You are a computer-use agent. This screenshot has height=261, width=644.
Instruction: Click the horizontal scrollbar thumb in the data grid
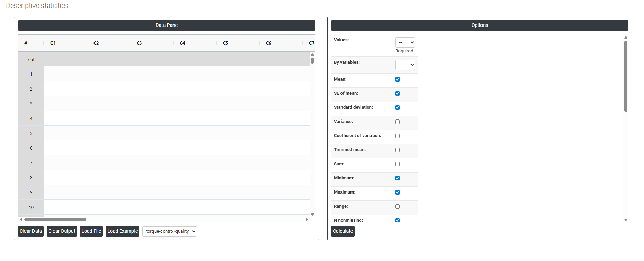click(x=55, y=219)
